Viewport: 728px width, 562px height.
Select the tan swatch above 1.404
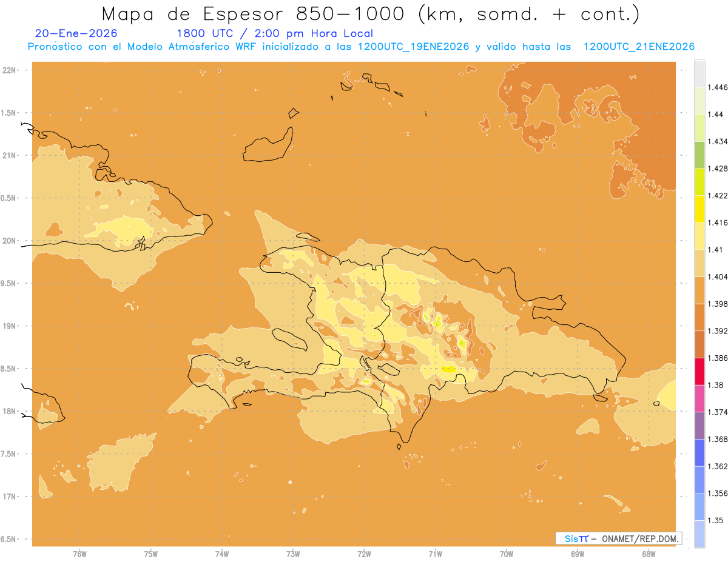[x=699, y=263]
